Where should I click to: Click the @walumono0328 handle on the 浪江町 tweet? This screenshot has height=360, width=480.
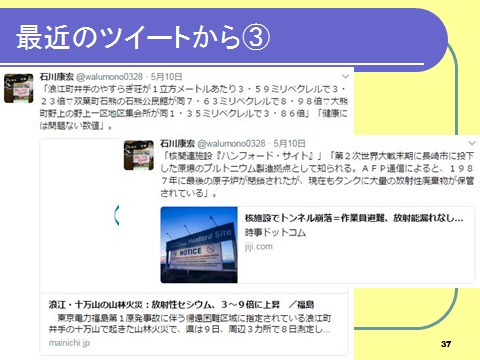pyautogui.click(x=110, y=77)
